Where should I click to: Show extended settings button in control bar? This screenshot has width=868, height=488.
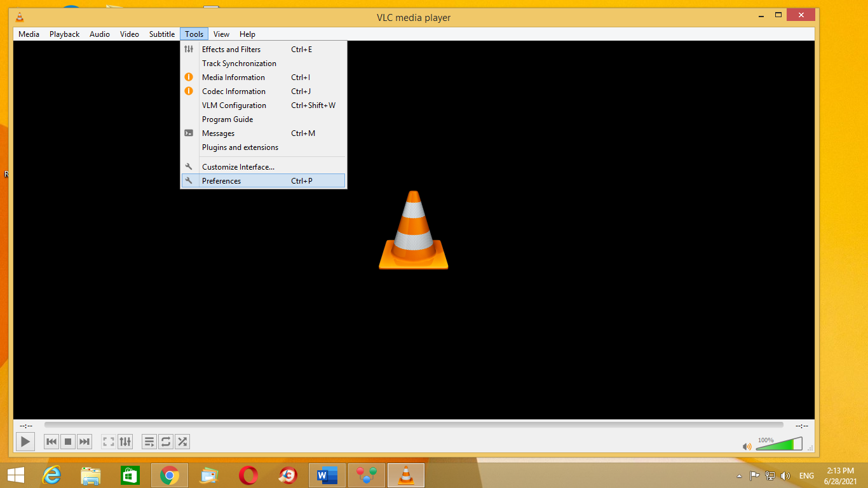click(x=125, y=441)
